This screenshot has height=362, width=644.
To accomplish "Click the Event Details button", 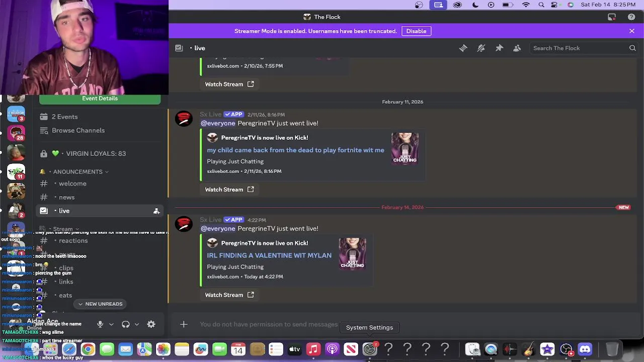I will [x=100, y=99].
